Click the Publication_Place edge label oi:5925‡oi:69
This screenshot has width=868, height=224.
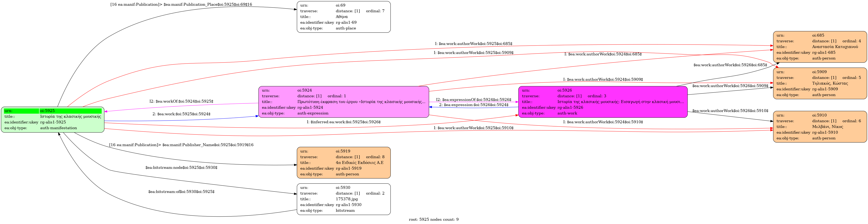click(181, 4)
